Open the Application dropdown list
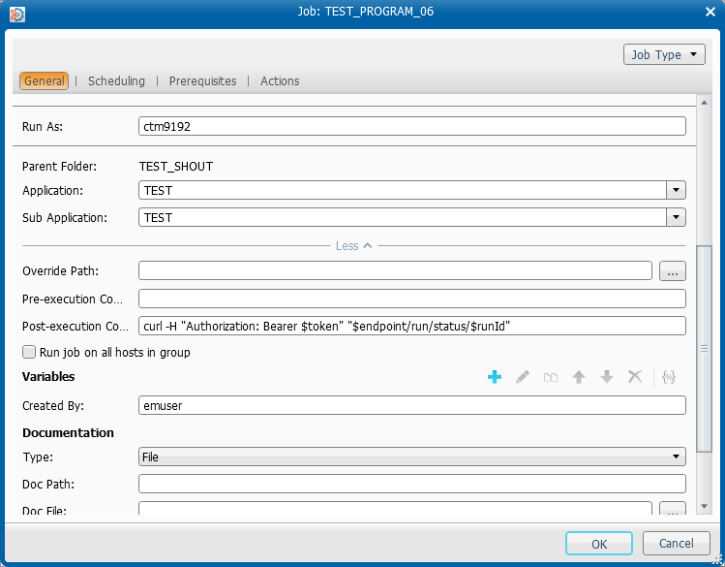This screenshot has width=725, height=567. coord(676,190)
